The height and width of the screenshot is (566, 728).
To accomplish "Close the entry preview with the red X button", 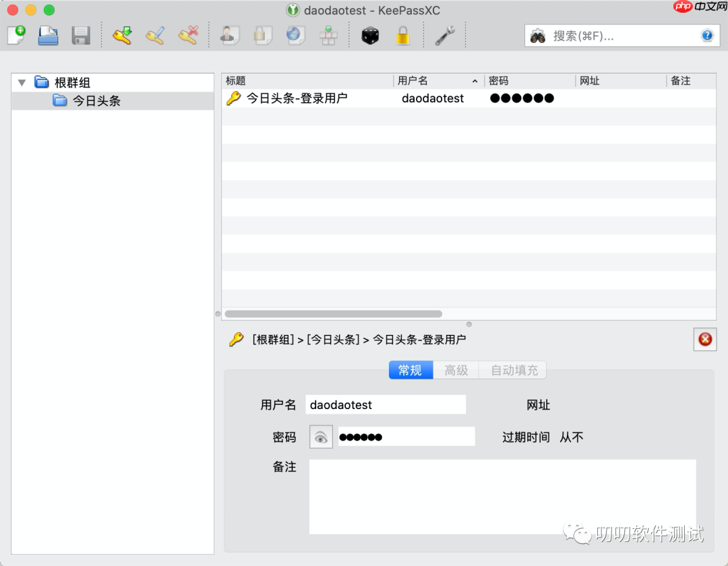I will click(705, 340).
